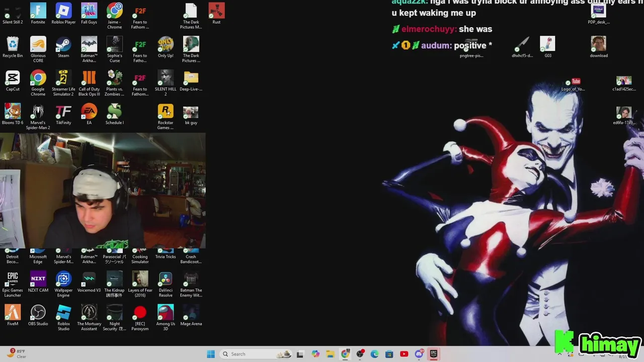Open Layers of Fear (2016)
This screenshot has height=362, width=644.
[x=140, y=285]
